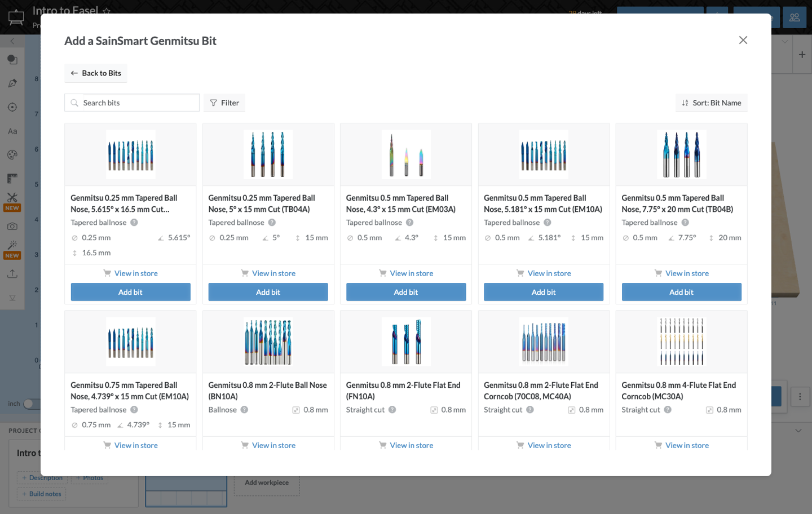Select the text tool in the left sidebar
The height and width of the screenshot is (514, 812).
[12, 131]
